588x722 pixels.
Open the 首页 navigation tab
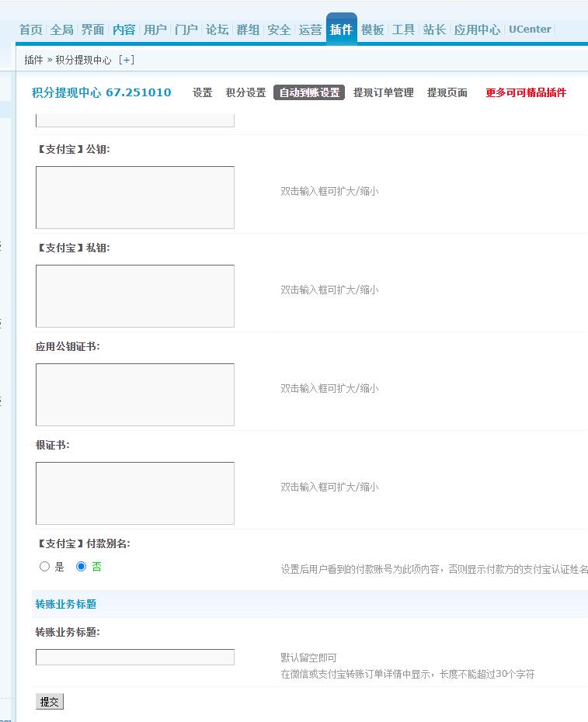[x=30, y=30]
